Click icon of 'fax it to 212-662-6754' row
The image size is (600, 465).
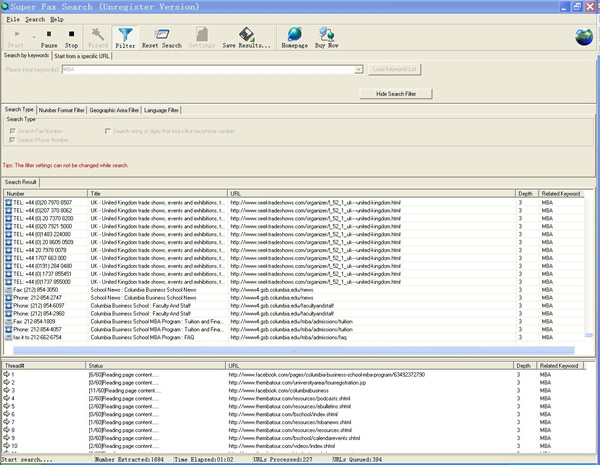(8, 337)
